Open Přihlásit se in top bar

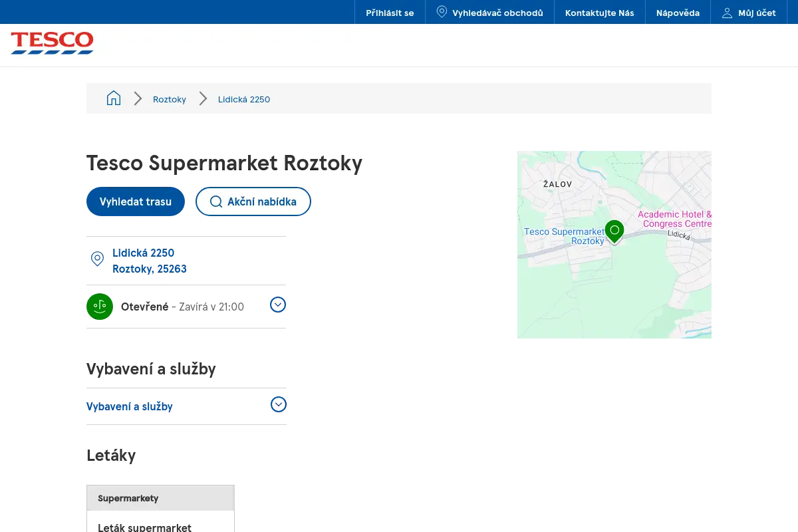390,13
